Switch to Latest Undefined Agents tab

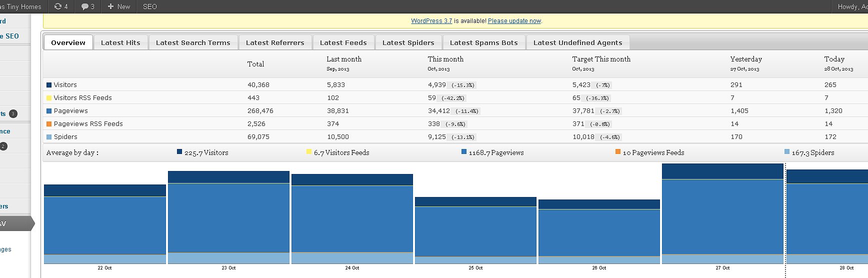577,42
